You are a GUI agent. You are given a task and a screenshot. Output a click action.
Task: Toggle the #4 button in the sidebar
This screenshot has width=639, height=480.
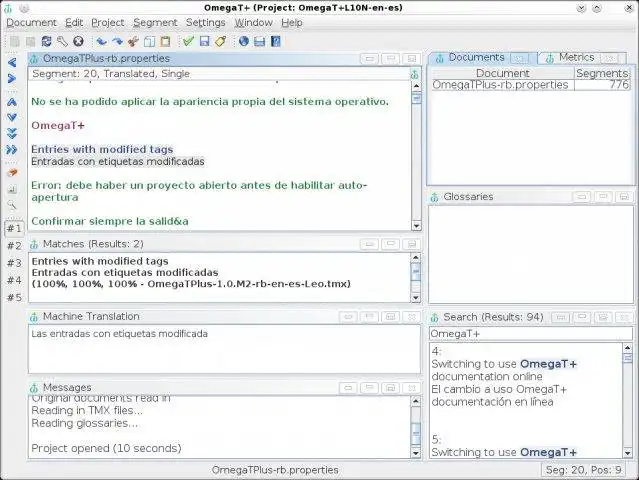point(14,280)
